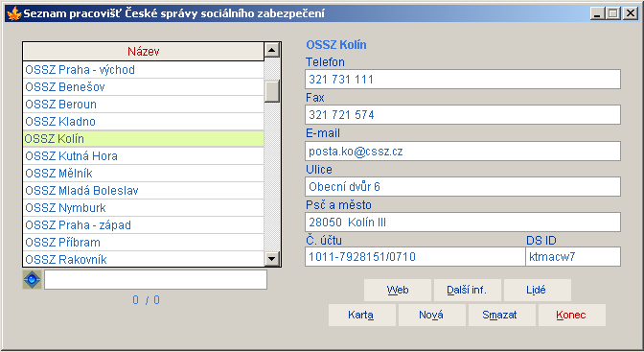Open the Karta card
The height and width of the screenshot is (352, 644).
click(362, 315)
